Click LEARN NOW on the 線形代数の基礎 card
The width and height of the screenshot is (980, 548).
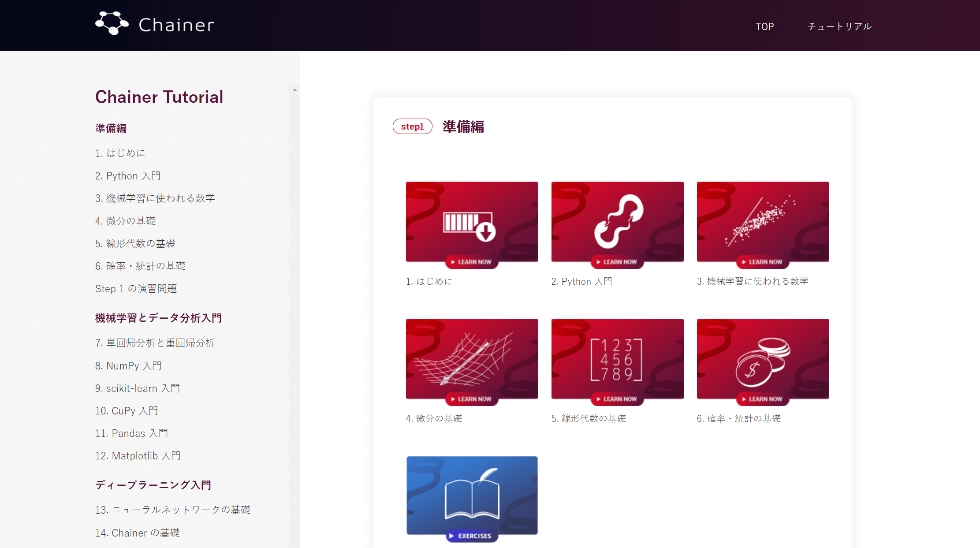[x=617, y=399]
